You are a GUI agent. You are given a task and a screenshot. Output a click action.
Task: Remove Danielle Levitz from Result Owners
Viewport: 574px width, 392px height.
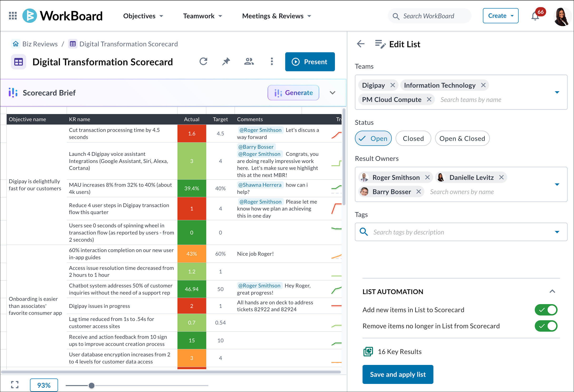point(501,177)
